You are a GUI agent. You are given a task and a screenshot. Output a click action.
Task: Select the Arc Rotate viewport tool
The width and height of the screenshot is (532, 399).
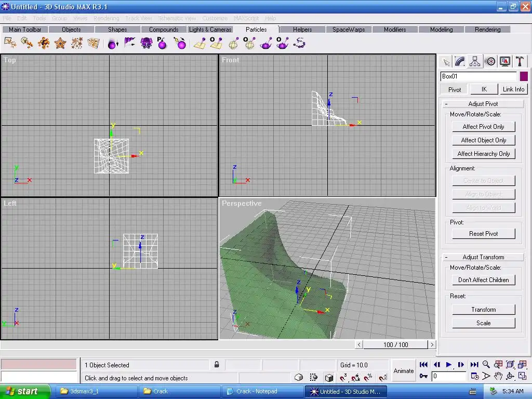pyautogui.click(x=510, y=376)
